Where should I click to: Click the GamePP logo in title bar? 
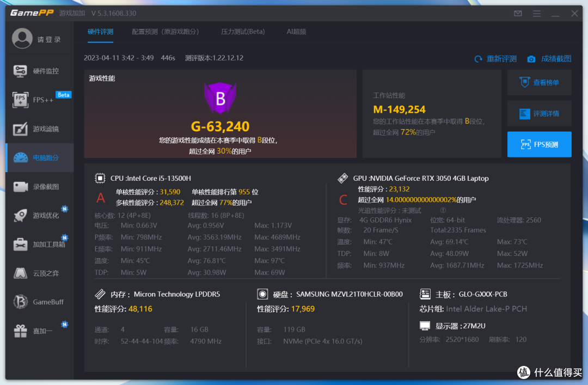pos(32,13)
